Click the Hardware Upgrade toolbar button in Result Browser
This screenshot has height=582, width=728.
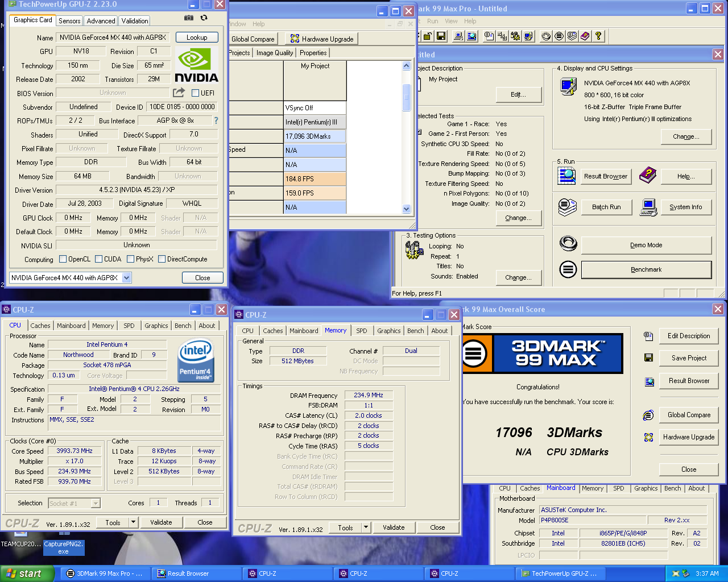click(x=322, y=39)
